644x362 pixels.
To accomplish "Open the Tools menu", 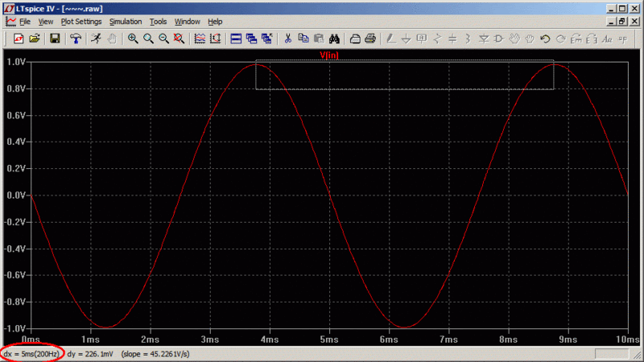I will point(158,22).
